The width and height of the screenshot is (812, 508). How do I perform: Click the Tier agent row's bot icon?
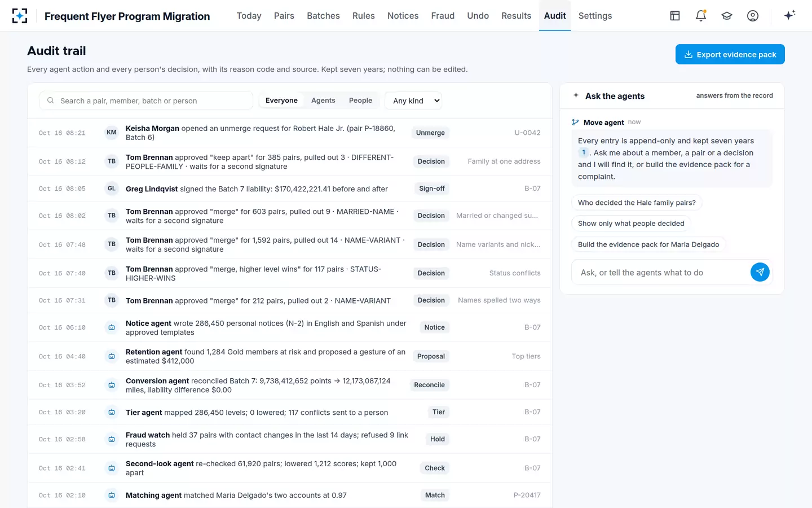click(x=112, y=412)
